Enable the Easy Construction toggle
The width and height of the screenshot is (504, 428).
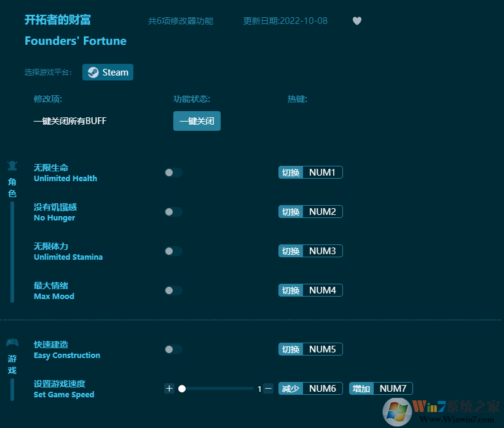[x=173, y=349]
